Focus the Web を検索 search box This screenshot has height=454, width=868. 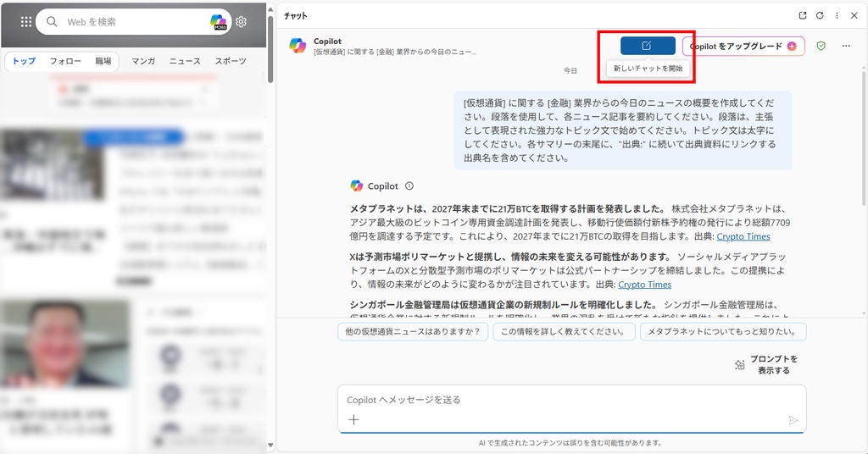133,21
